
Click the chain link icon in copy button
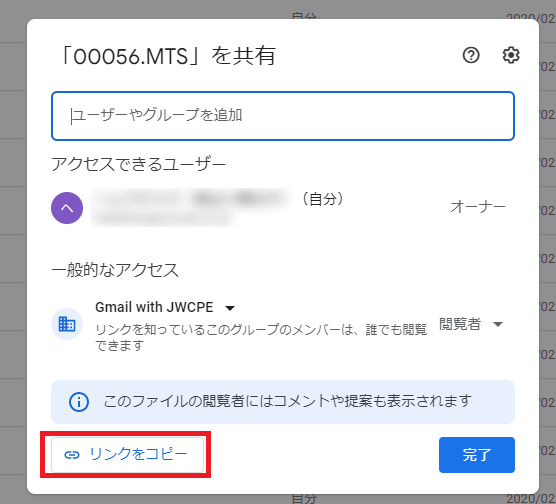[x=72, y=455]
